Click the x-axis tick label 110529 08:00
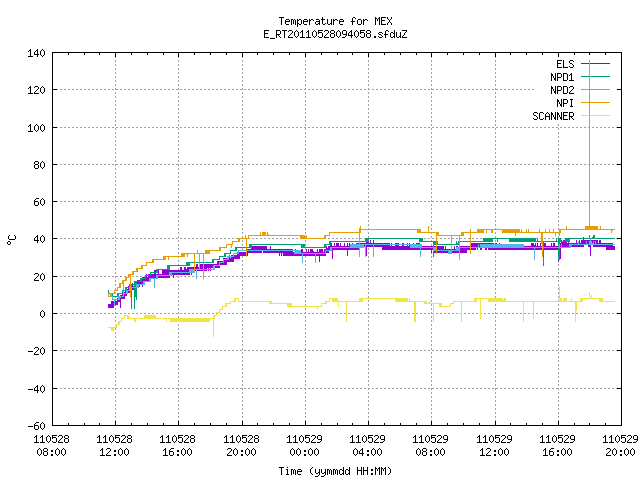Image resolution: width=640 pixels, height=480 pixels. [431, 446]
